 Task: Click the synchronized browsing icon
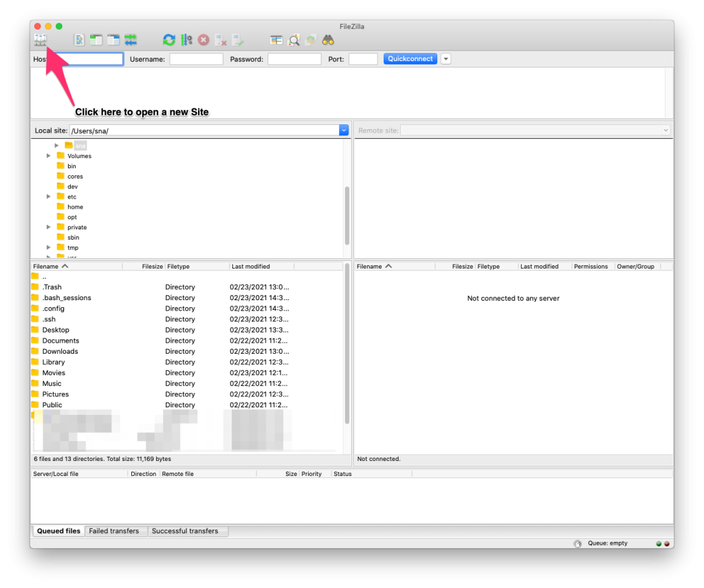[x=311, y=40]
